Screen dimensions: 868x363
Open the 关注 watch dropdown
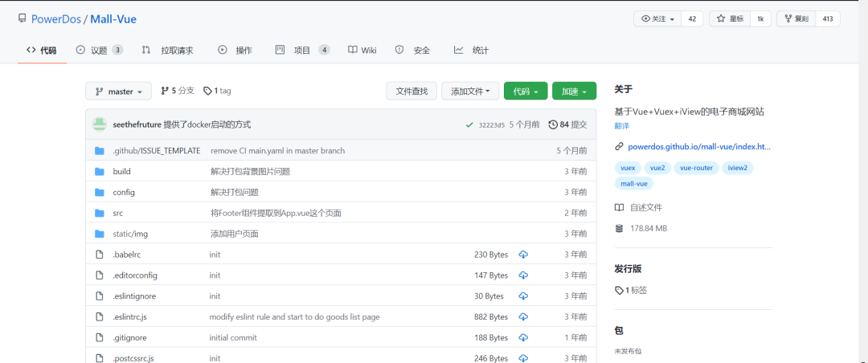[657, 18]
